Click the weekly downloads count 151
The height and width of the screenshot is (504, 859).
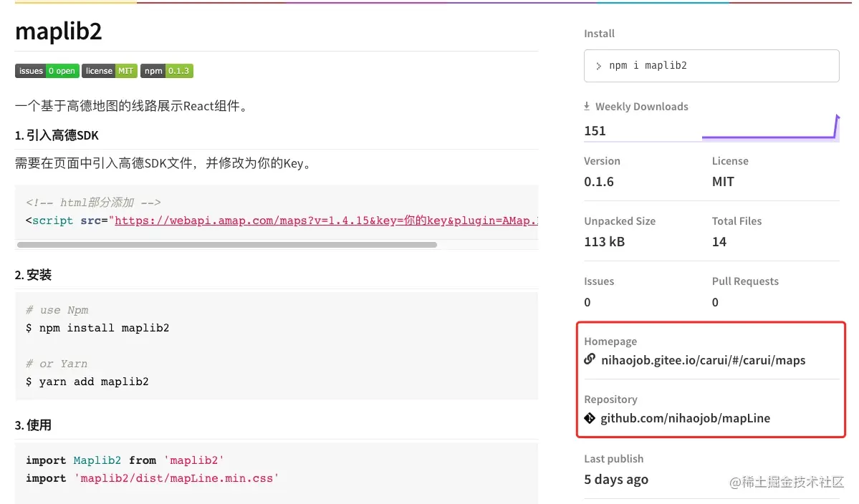point(595,131)
